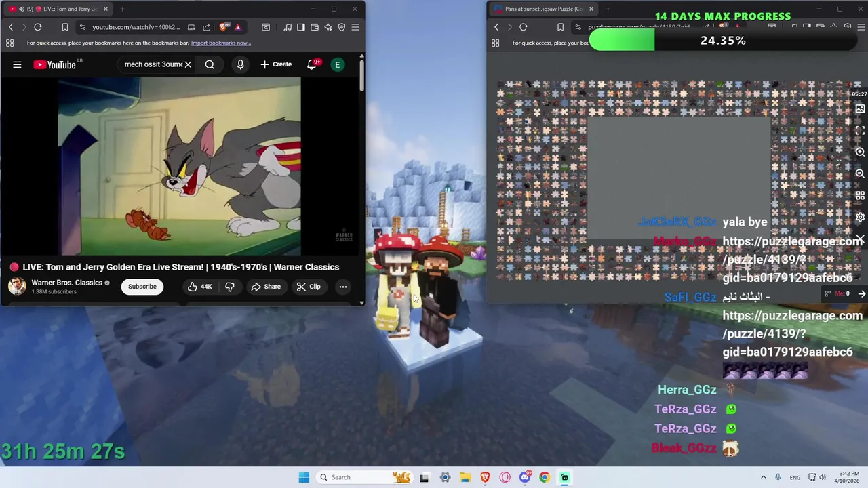Dislike the Tom and Jerry video
The width and height of the screenshot is (868, 488).
click(230, 287)
